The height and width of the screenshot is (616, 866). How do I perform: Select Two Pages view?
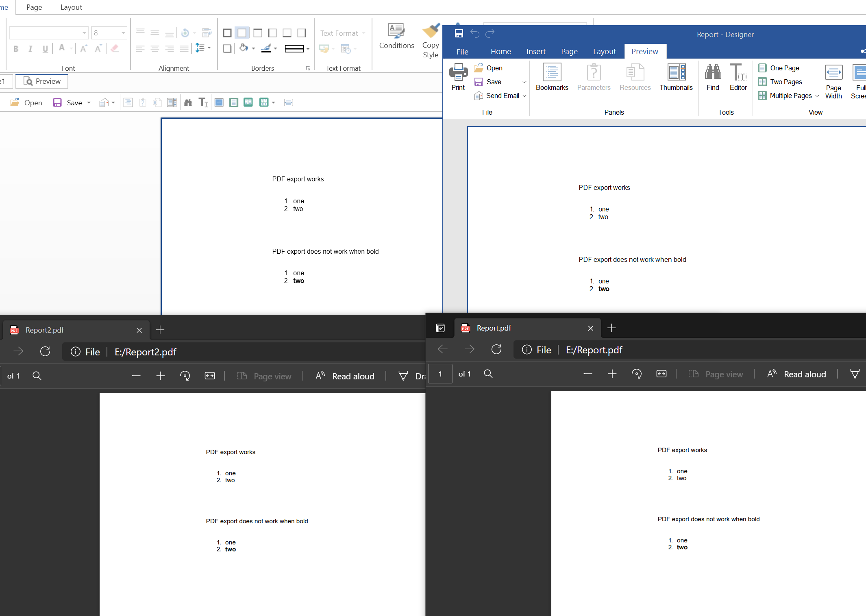pos(781,82)
